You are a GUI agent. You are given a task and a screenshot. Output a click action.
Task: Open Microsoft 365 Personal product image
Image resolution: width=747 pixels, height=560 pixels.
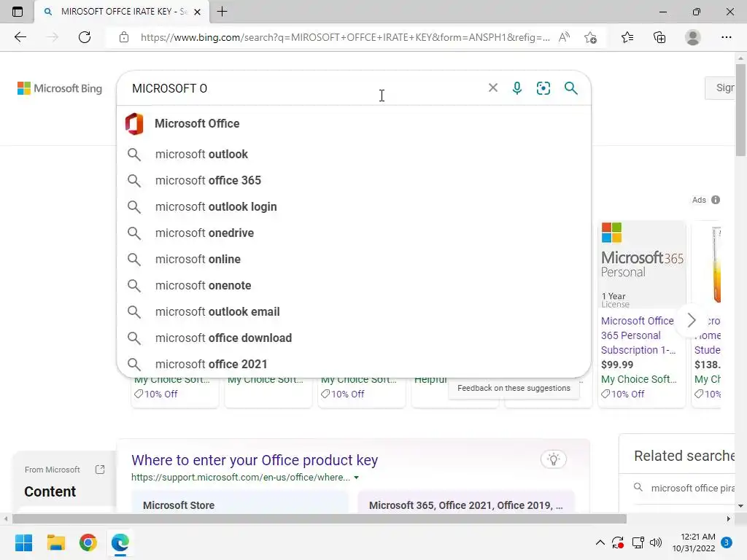[x=642, y=265]
